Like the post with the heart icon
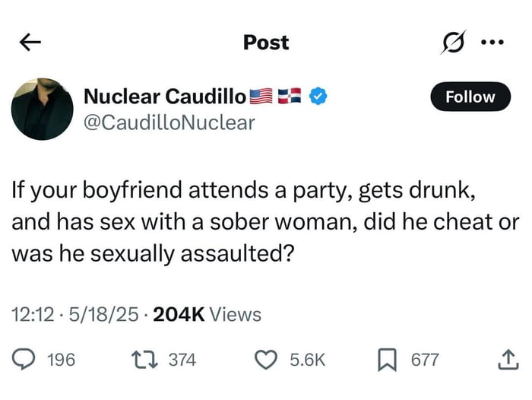This screenshot has width=532, height=400. tap(265, 359)
